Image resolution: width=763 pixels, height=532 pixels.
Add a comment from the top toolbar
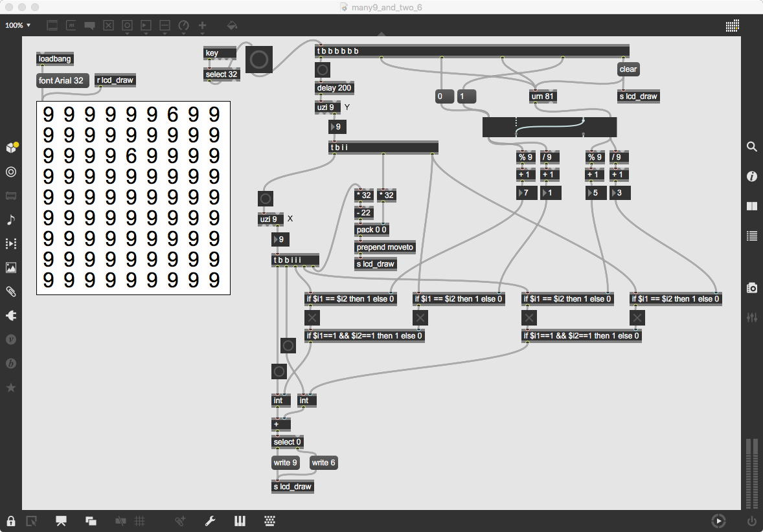pyautogui.click(x=89, y=25)
